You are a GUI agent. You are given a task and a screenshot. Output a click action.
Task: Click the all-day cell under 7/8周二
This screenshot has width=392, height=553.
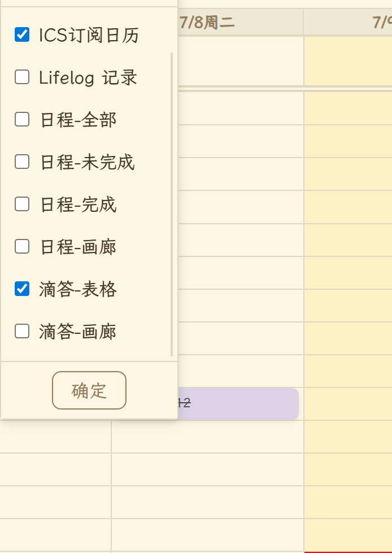[240, 61]
